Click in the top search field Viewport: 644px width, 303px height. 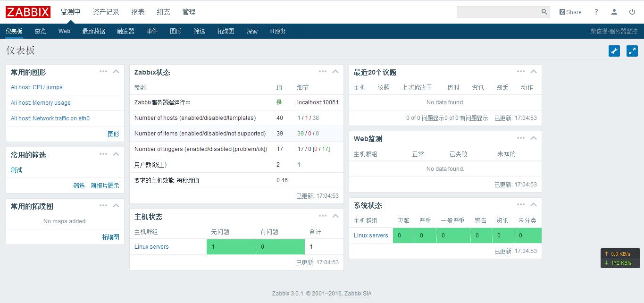click(498, 12)
